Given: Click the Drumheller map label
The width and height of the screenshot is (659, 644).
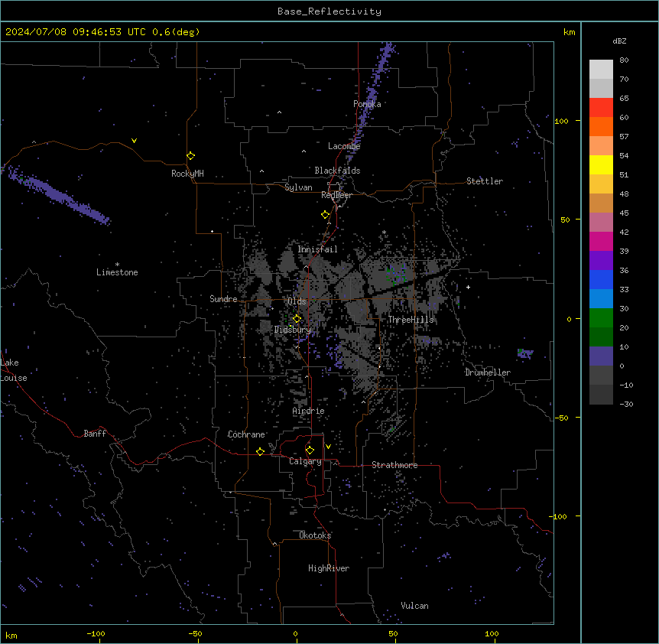Looking at the screenshot, I should [488, 372].
